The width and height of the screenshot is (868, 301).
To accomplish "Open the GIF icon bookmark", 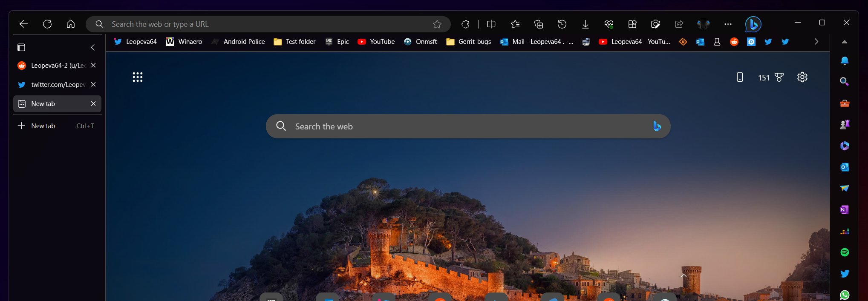I will coord(586,42).
